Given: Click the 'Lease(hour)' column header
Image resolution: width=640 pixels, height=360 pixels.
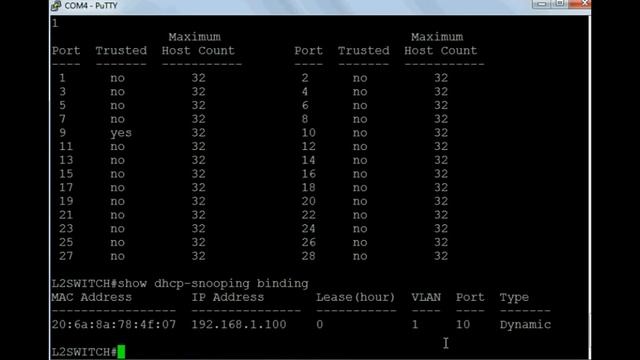Looking at the screenshot, I should point(356,297).
